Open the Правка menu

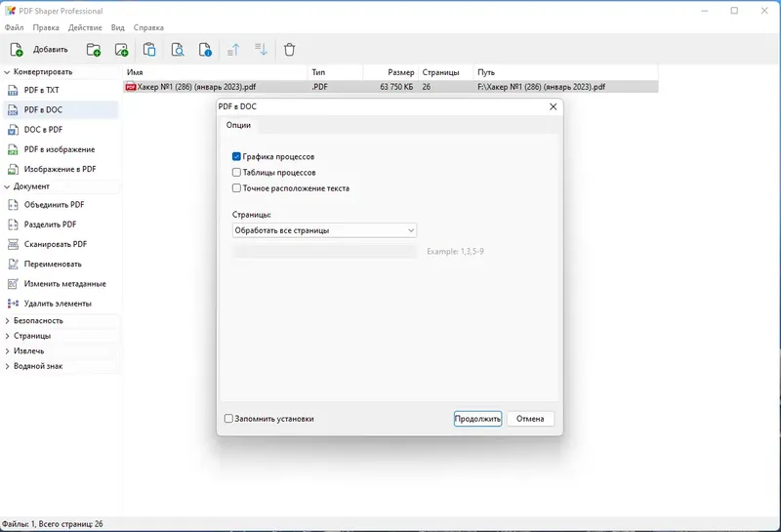click(46, 27)
